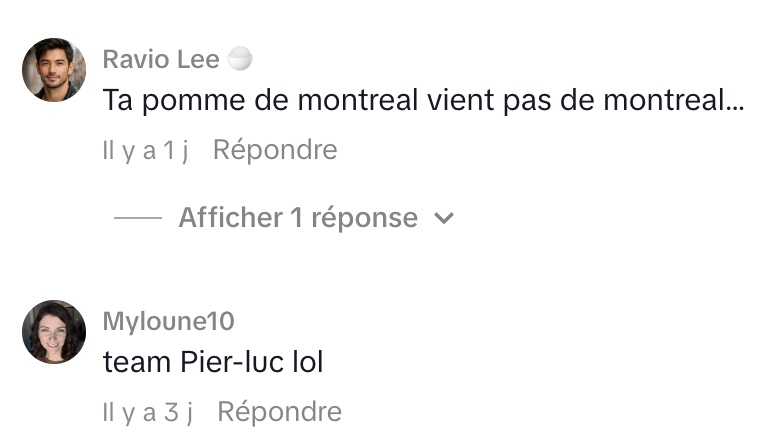Screen dimensions: 778x444
Task: Click the word 'lol' in Myloune10's comment
Action: pyautogui.click(x=304, y=362)
